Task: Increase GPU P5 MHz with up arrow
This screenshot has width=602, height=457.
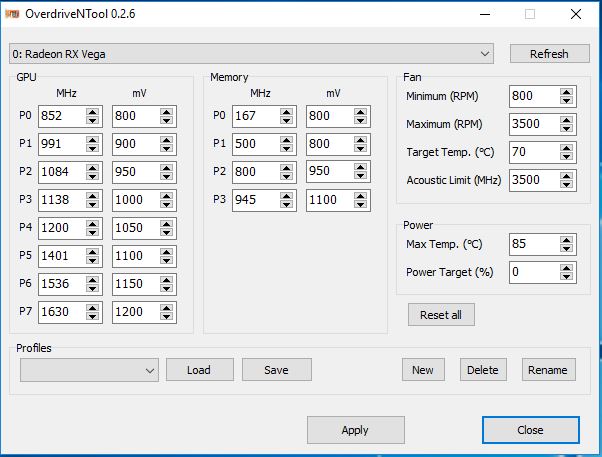Action: [93, 252]
